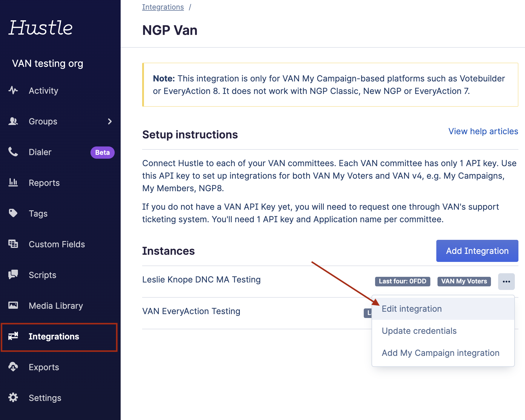The image size is (525, 420).
Task: Click the Add Integration button
Action: 477,251
